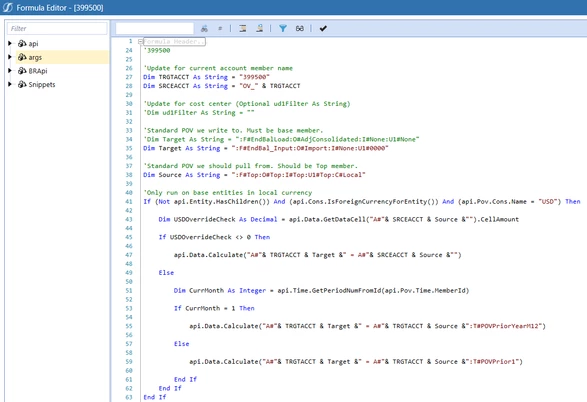The image size is (587, 402).
Task: Click the Else keyword on line 49
Action: (x=166, y=273)
